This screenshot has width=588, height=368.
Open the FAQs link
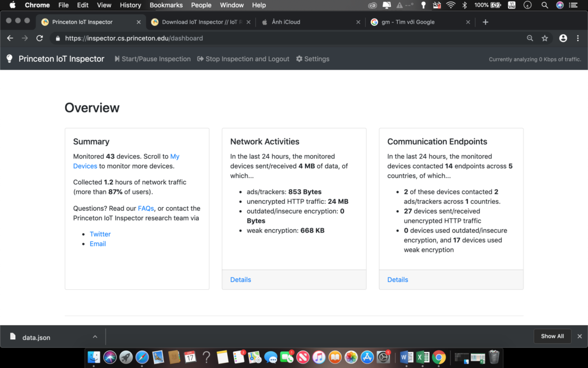click(x=146, y=208)
